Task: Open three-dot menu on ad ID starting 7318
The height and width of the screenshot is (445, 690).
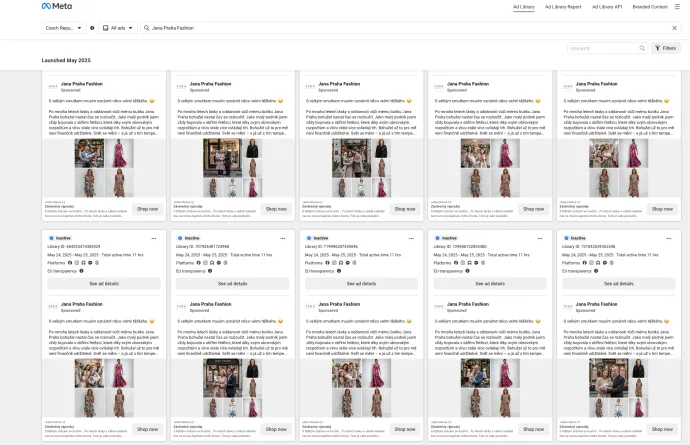Action: pyautogui.click(x=668, y=238)
